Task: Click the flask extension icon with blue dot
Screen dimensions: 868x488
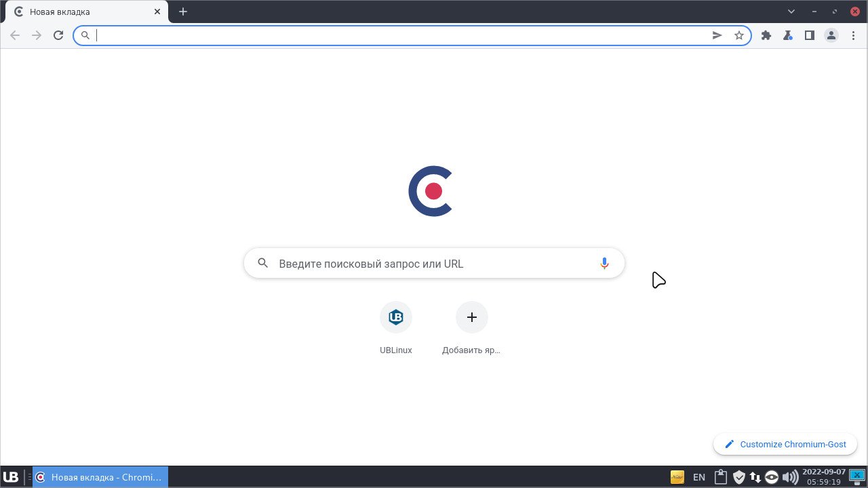Action: click(787, 35)
